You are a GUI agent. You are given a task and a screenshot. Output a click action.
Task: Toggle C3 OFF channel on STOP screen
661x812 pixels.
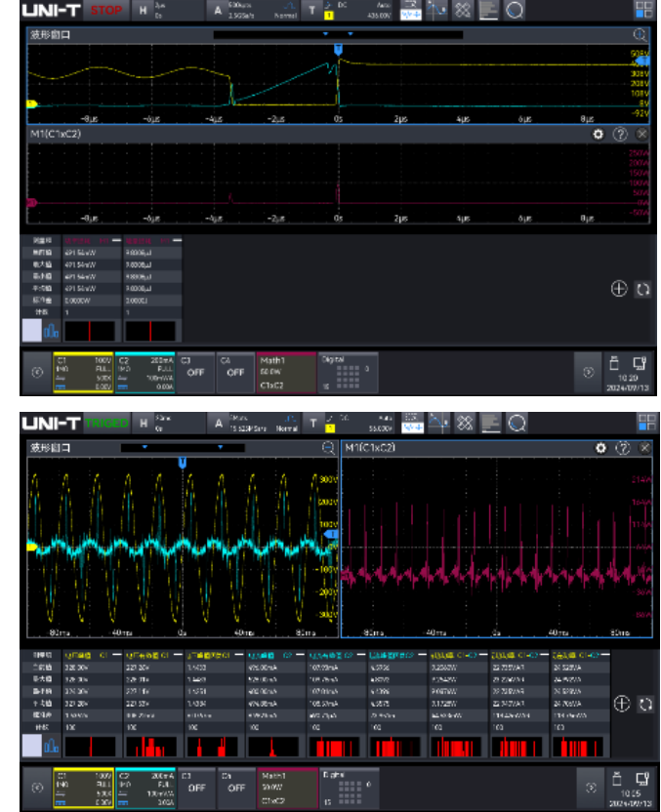(197, 371)
